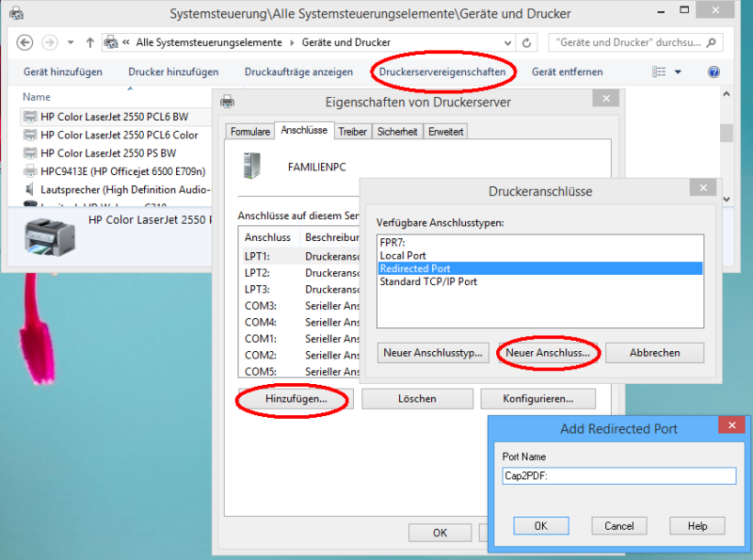Switch to the Sicherheit tab
Viewport: 753px width, 560px height.
click(397, 133)
